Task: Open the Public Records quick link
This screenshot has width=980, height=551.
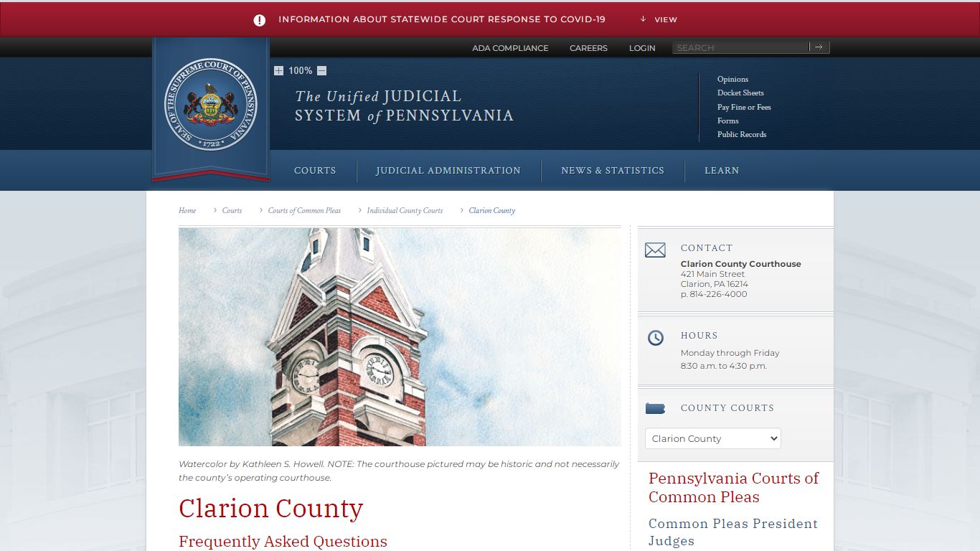Action: [742, 134]
